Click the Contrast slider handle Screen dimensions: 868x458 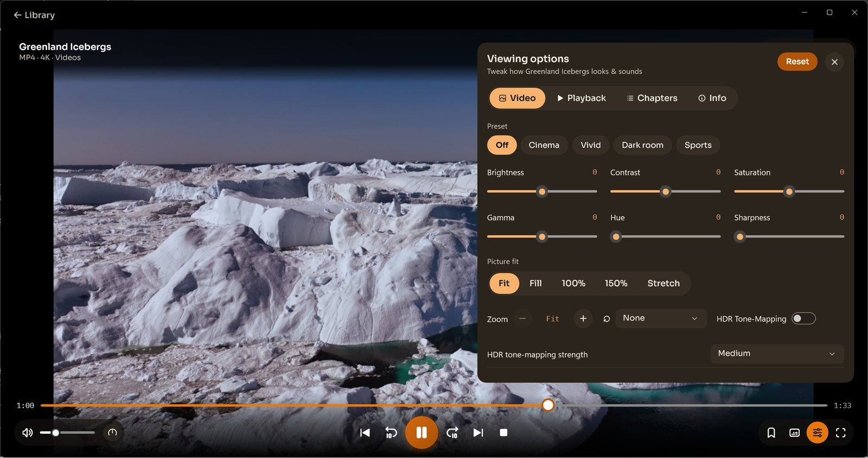pyautogui.click(x=666, y=191)
